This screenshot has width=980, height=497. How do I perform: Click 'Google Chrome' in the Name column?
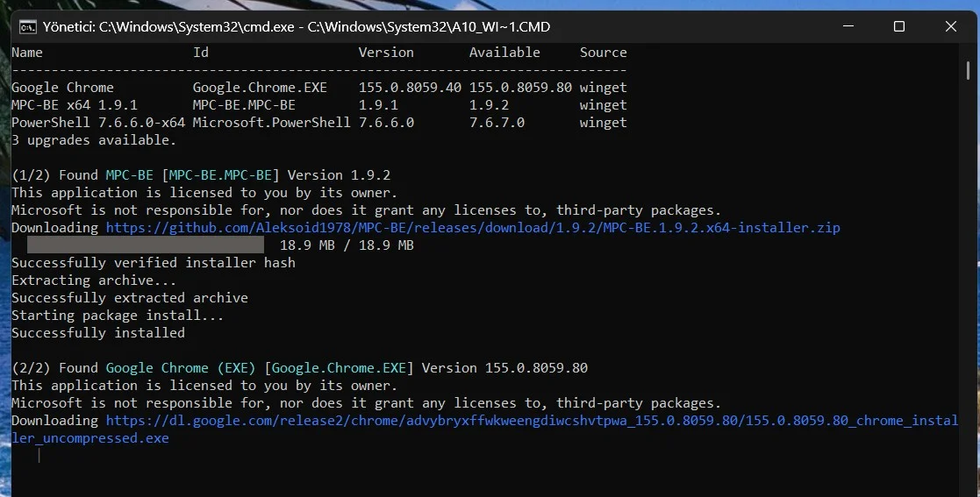[62, 88]
